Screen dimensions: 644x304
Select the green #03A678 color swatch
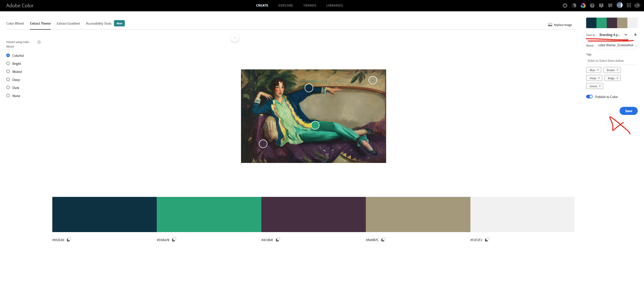(x=209, y=214)
